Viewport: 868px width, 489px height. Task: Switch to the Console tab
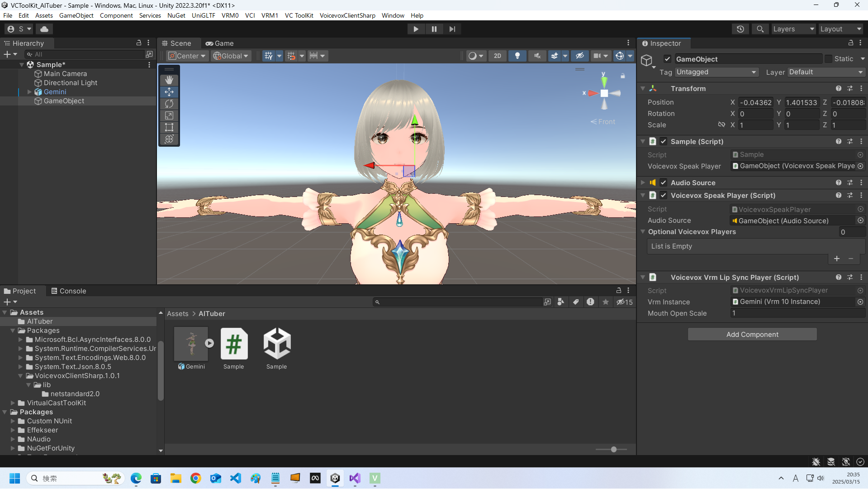[x=68, y=291]
